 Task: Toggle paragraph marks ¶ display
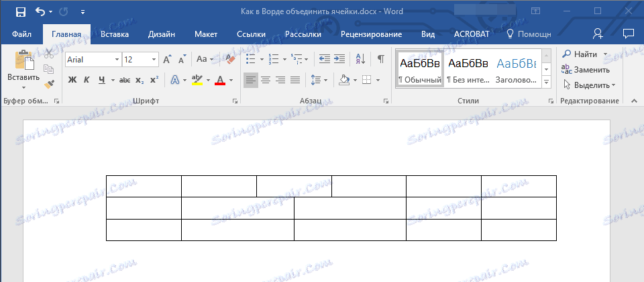pos(381,59)
